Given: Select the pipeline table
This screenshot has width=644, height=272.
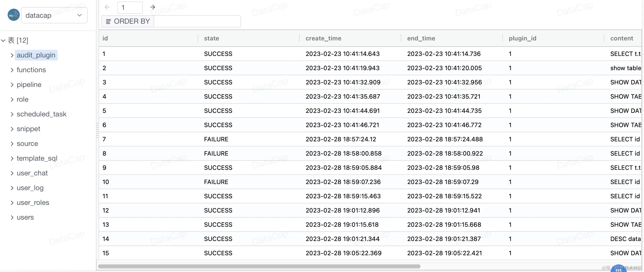Looking at the screenshot, I should (x=29, y=85).
